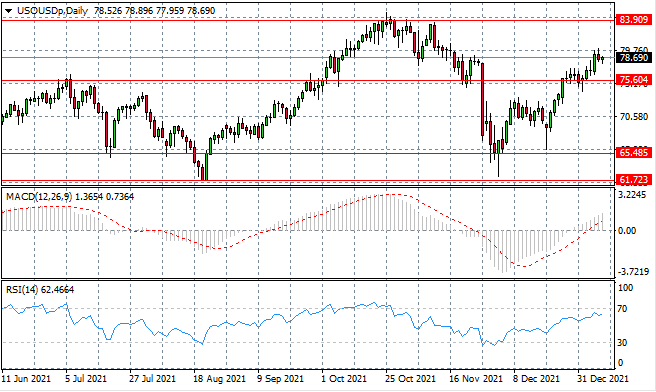Click the 25 Oct 2021 date label

coord(410,379)
